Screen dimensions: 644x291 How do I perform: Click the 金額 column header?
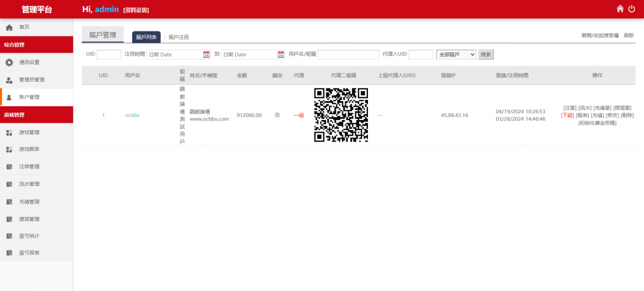(x=242, y=75)
